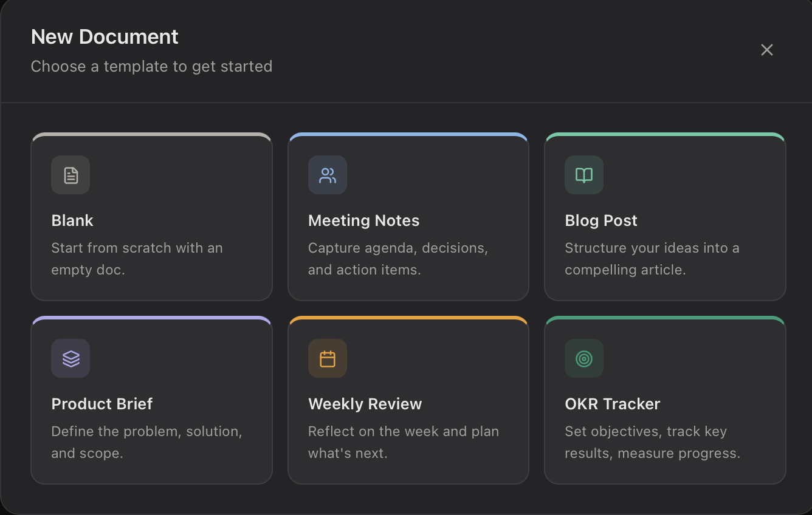Choose the Meeting Notes template title
The height and width of the screenshot is (515, 812).
coord(363,220)
